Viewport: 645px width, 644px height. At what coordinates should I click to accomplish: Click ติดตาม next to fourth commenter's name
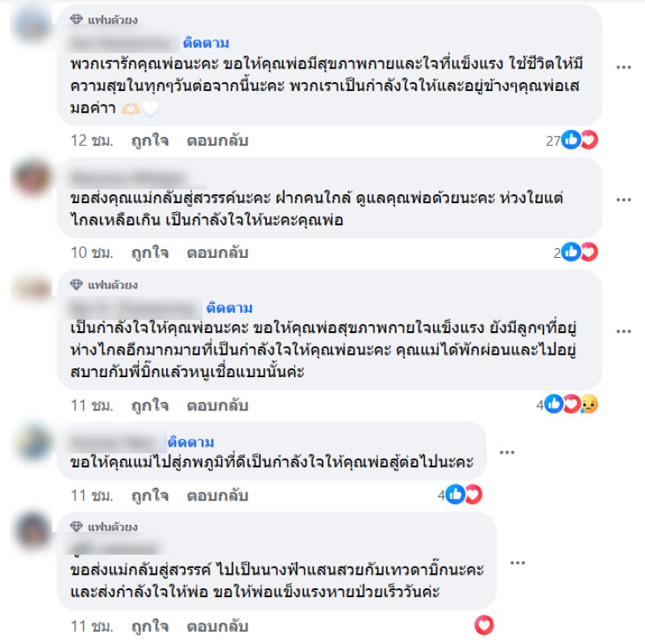191,442
